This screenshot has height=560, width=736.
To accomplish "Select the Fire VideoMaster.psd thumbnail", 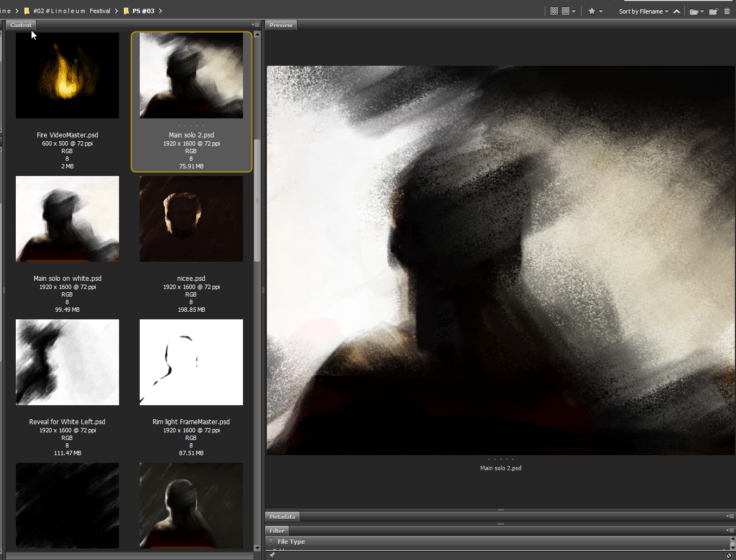I will (67, 75).
